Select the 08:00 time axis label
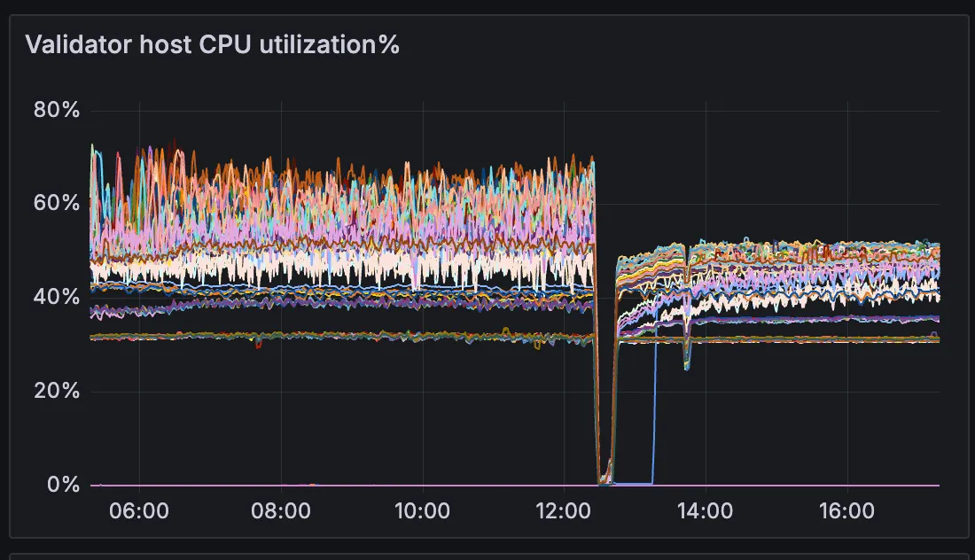 point(281,511)
